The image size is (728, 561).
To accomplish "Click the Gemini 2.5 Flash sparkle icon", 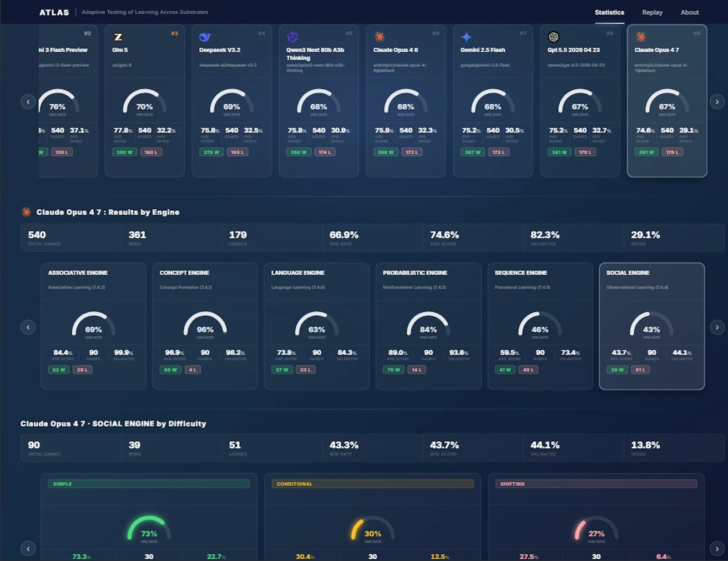I will tap(466, 37).
